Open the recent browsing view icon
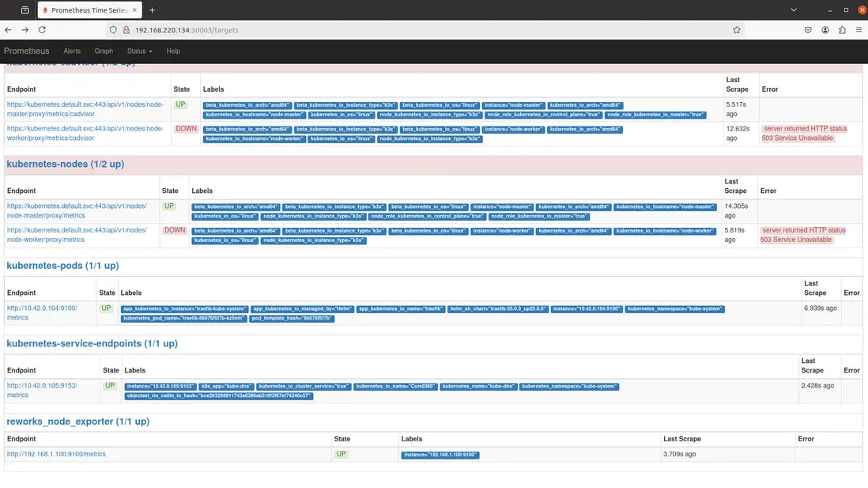868x488 pixels. pos(25,10)
